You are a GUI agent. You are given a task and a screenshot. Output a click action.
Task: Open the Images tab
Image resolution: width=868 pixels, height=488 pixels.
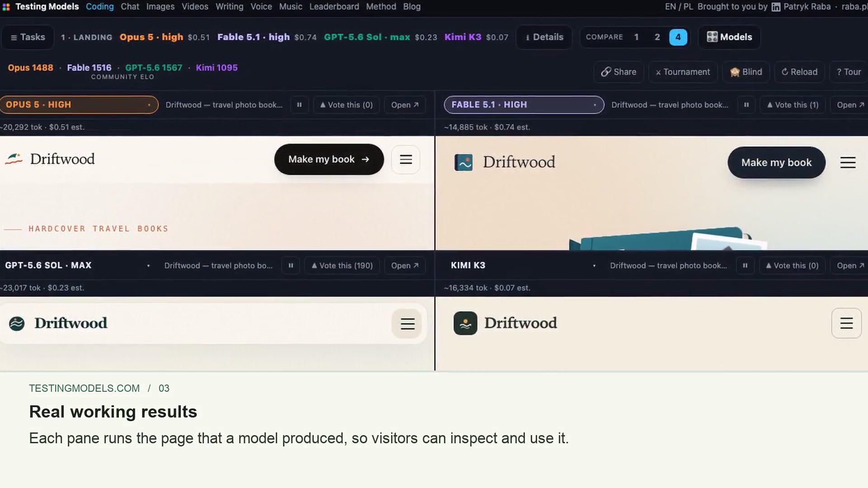pos(160,7)
